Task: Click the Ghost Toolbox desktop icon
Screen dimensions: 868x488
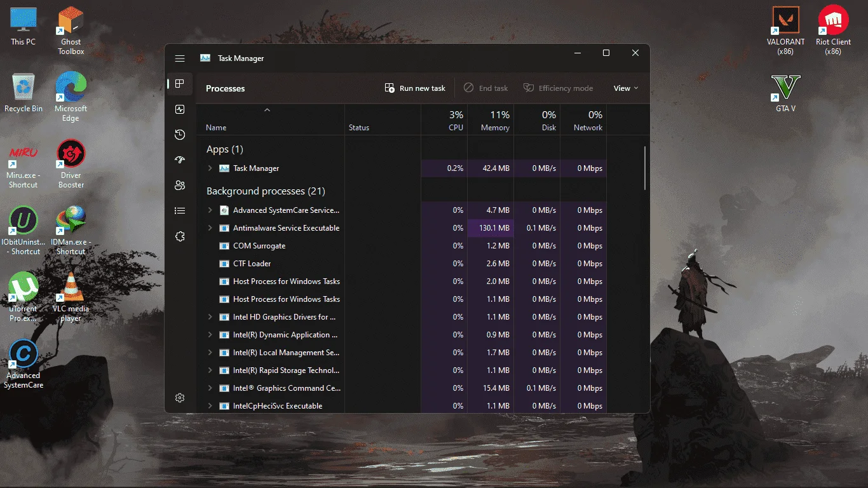Action: (71, 30)
